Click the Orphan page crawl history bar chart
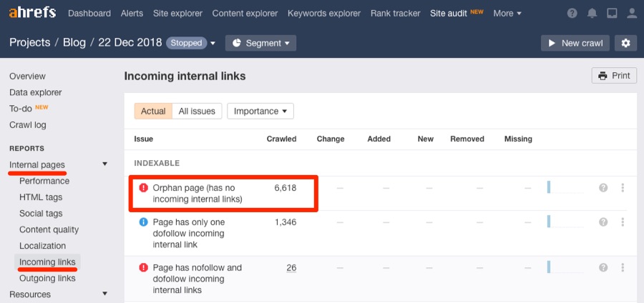The width and height of the screenshot is (644, 303). (565, 188)
